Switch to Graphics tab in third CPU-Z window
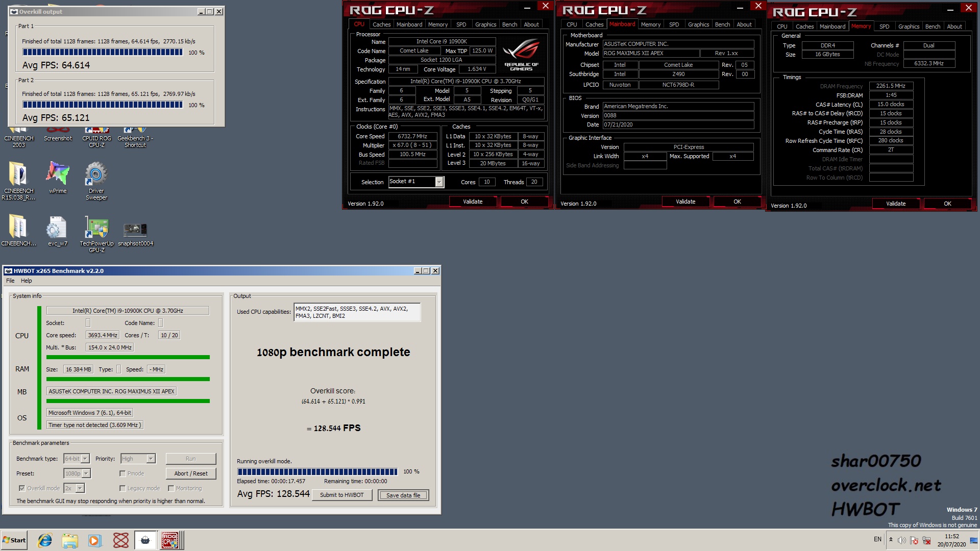The height and width of the screenshot is (551, 980). point(909,27)
